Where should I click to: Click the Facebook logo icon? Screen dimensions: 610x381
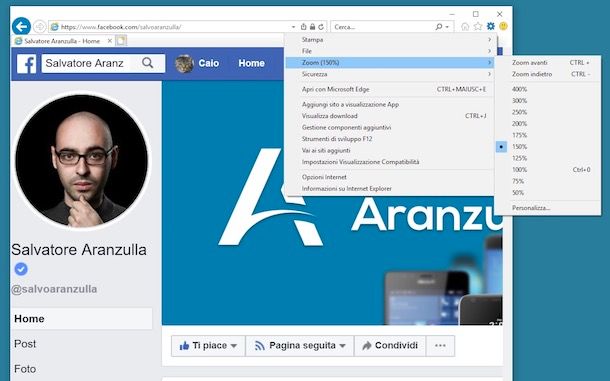[x=26, y=64]
